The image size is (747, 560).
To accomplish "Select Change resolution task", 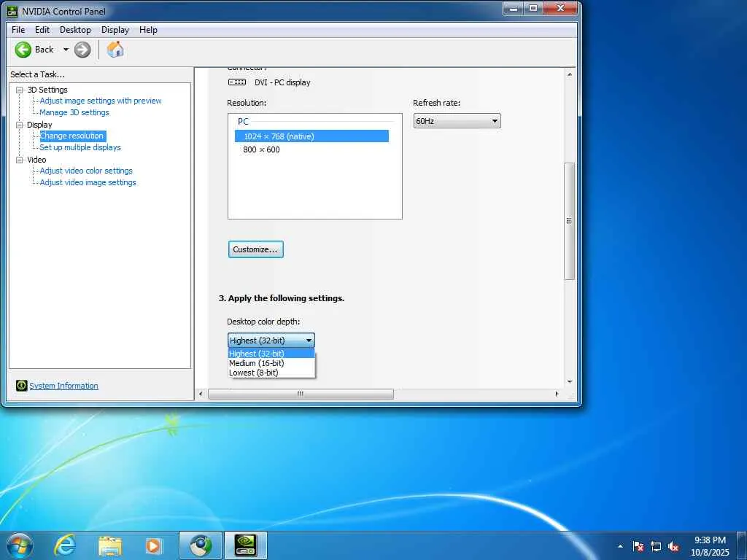I will (x=71, y=136).
